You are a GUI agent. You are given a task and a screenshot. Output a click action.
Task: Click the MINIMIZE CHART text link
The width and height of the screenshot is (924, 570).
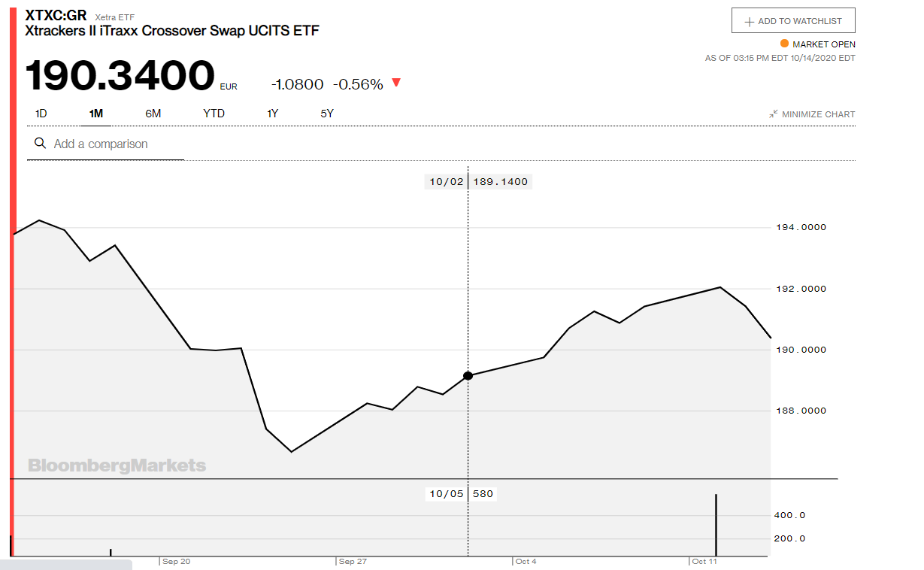click(x=818, y=114)
